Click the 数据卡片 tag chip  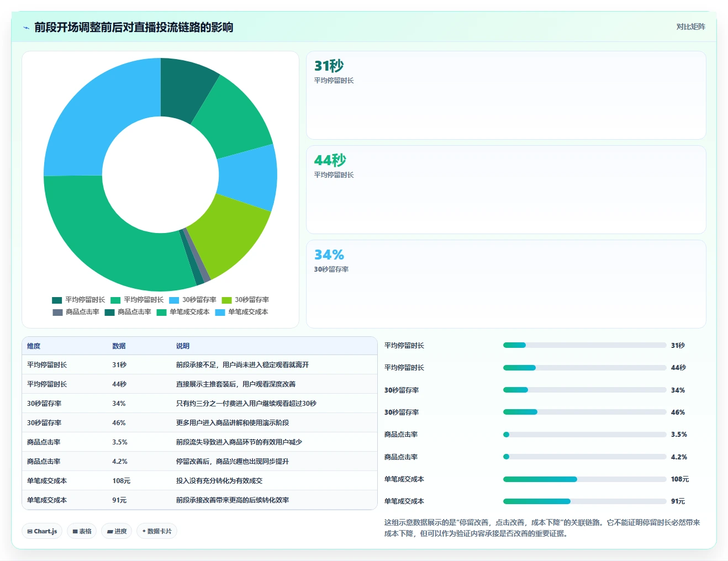coord(157,531)
